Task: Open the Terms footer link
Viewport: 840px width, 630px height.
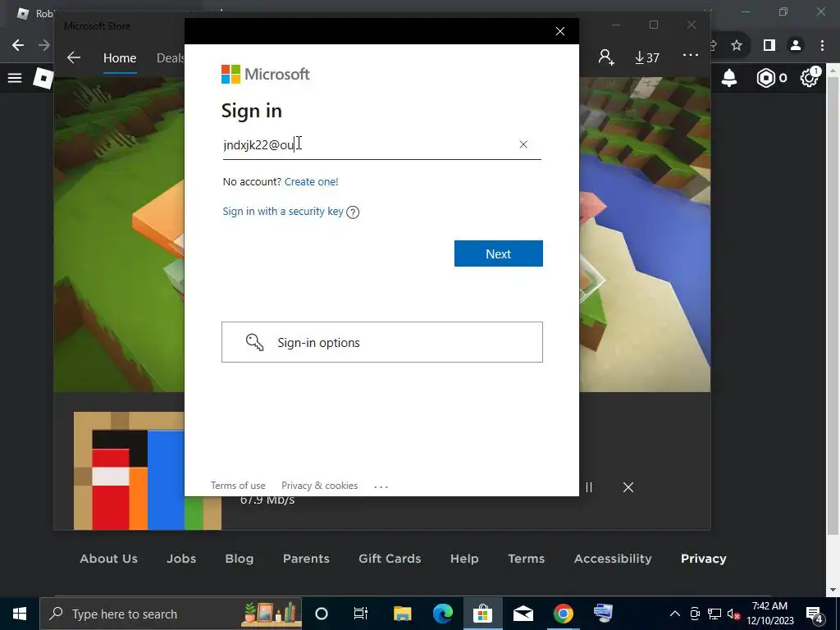Action: coord(527,558)
